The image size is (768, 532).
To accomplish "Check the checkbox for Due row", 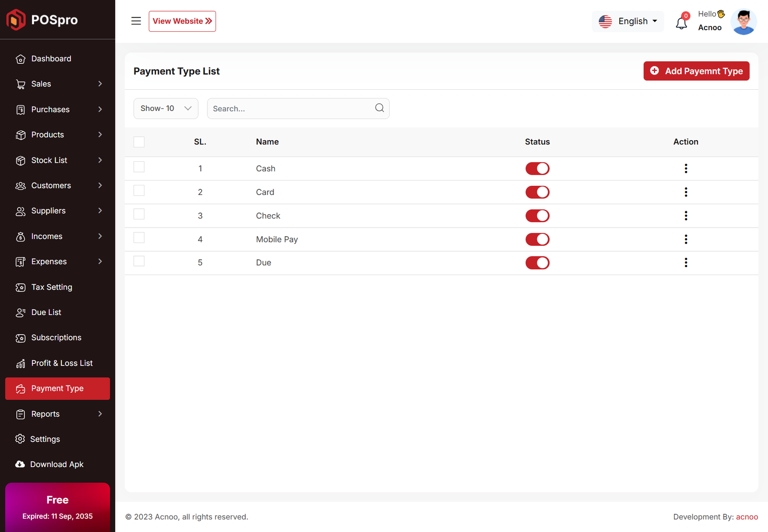I will tap(139, 261).
